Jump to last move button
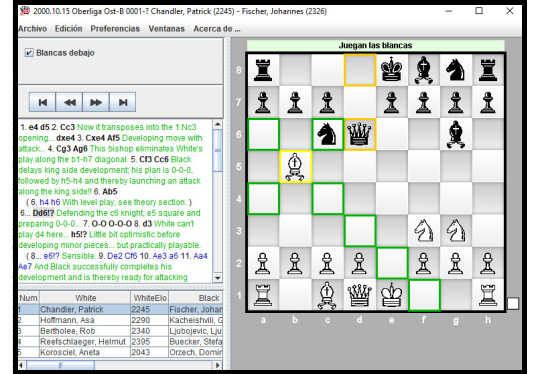The width and height of the screenshot is (540, 374). coord(123,102)
